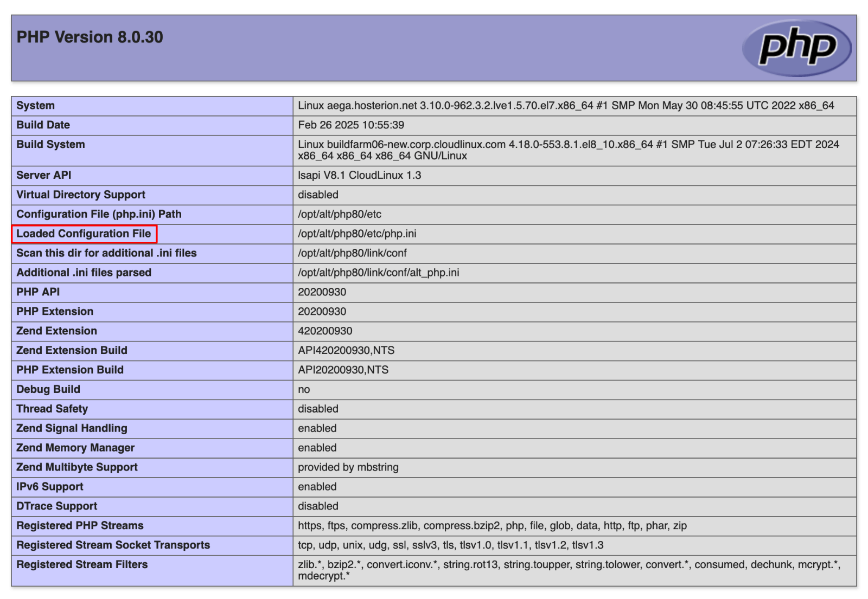Click the 'PHP Extension Build' label

71,370
